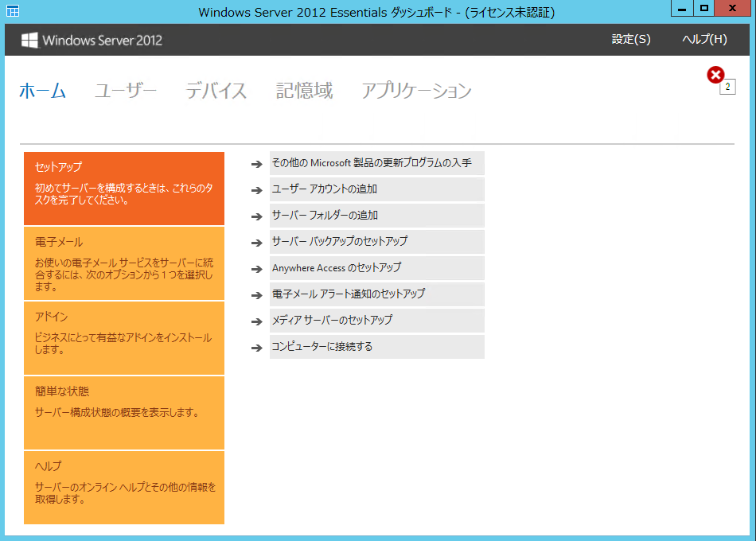Open the 記憶域 tab

point(304,91)
